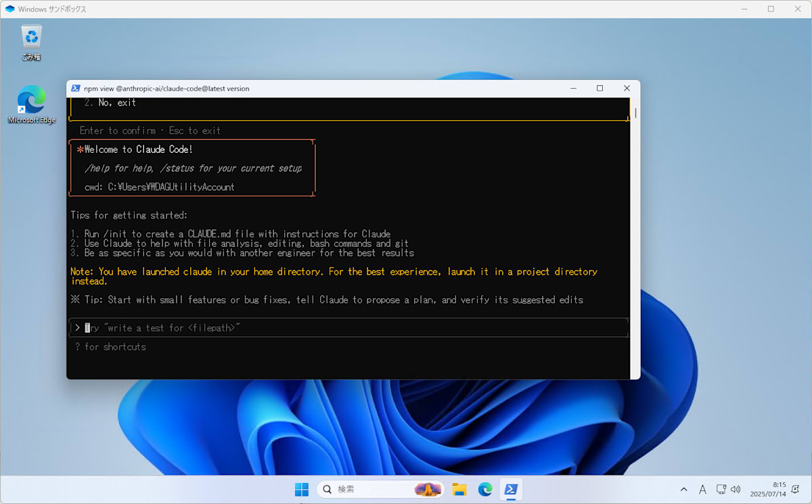The height and width of the screenshot is (504, 812).
Task: Click tip line 'Run /init to create a CLAUDE.md'
Action: pos(231,234)
